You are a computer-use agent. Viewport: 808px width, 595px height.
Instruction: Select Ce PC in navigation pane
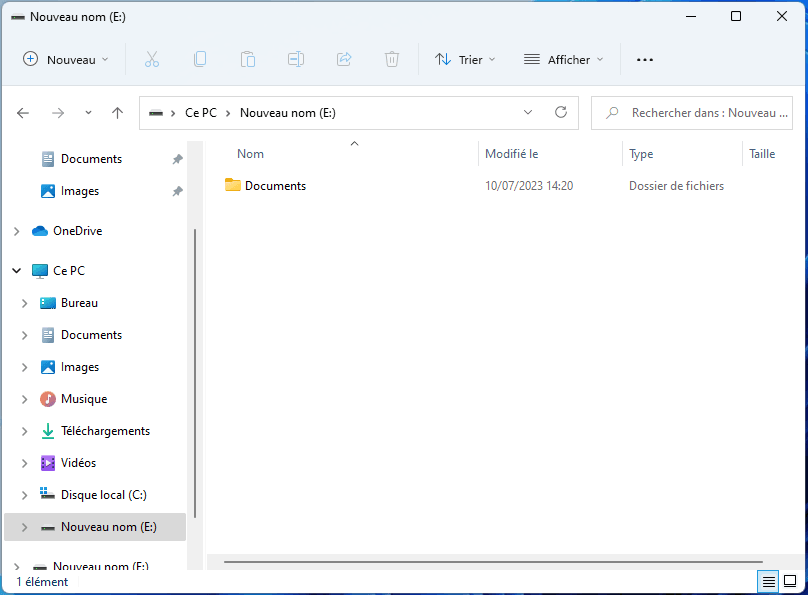coord(69,270)
